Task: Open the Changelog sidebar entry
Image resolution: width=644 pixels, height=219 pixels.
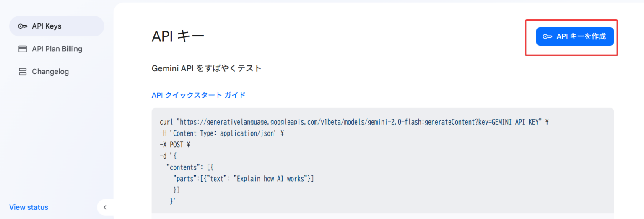Action: [x=50, y=72]
